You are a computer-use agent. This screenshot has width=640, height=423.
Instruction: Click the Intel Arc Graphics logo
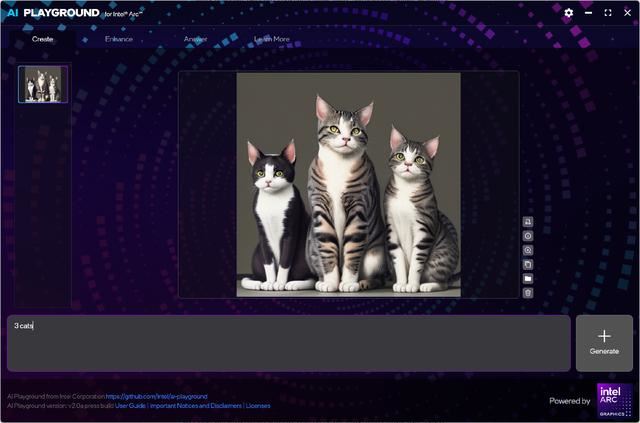(614, 401)
